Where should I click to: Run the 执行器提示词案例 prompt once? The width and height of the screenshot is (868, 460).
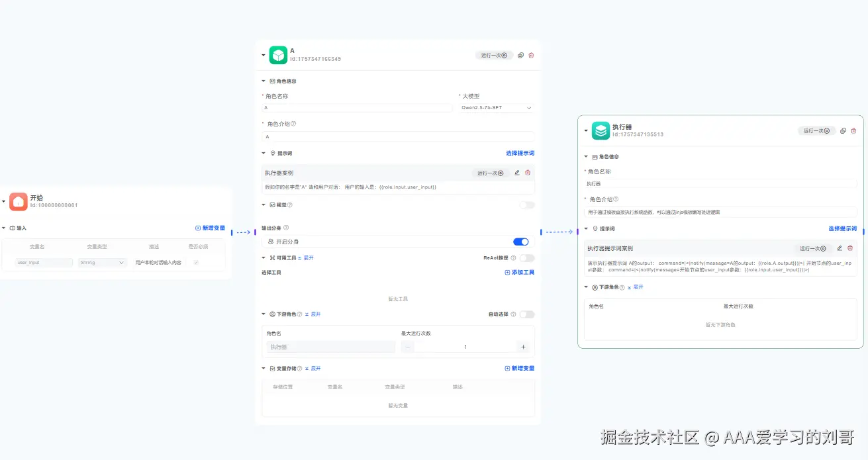click(x=813, y=248)
